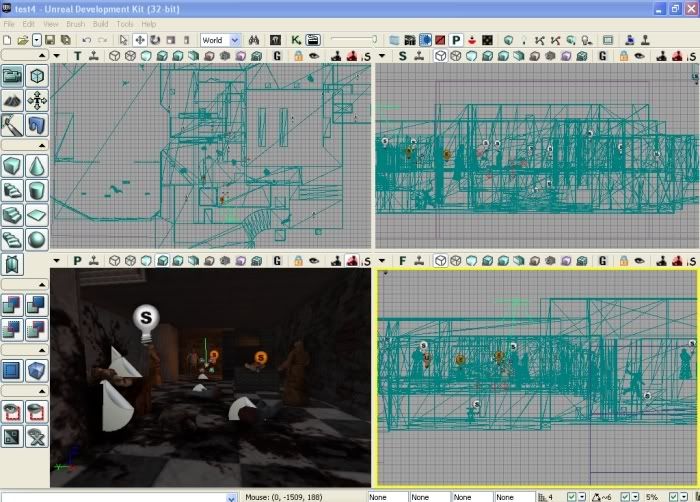Select the Camera mode tool in the left toolbox

pos(12,77)
